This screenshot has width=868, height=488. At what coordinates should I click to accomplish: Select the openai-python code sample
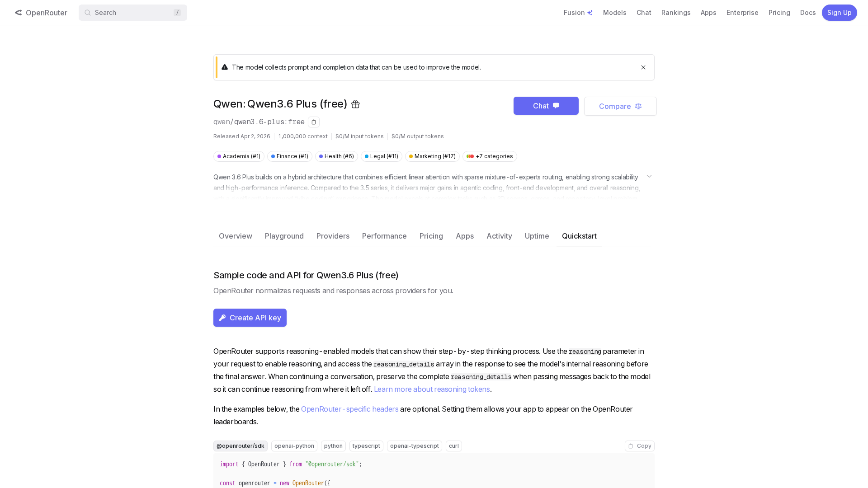tap(294, 446)
